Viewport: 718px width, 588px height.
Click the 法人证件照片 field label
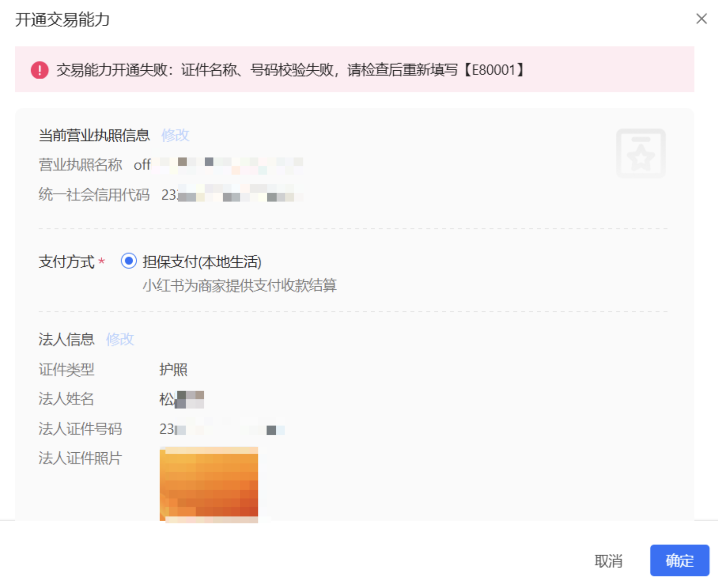80,458
